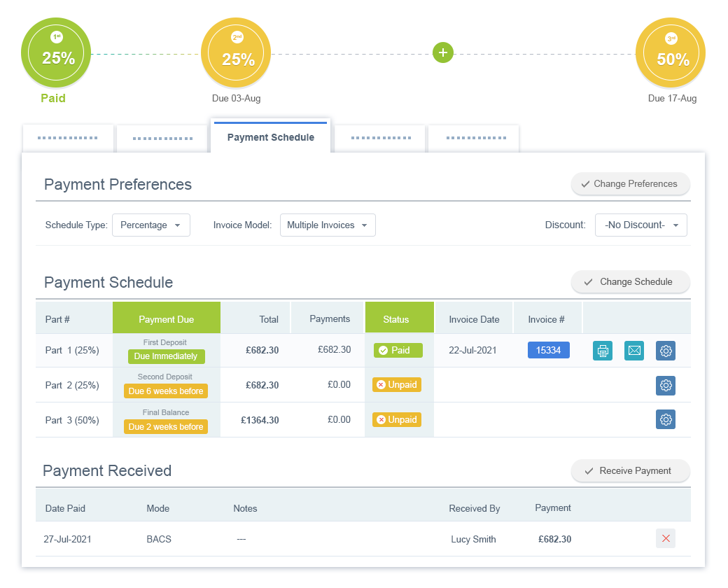Add a new payment installment

443,52
